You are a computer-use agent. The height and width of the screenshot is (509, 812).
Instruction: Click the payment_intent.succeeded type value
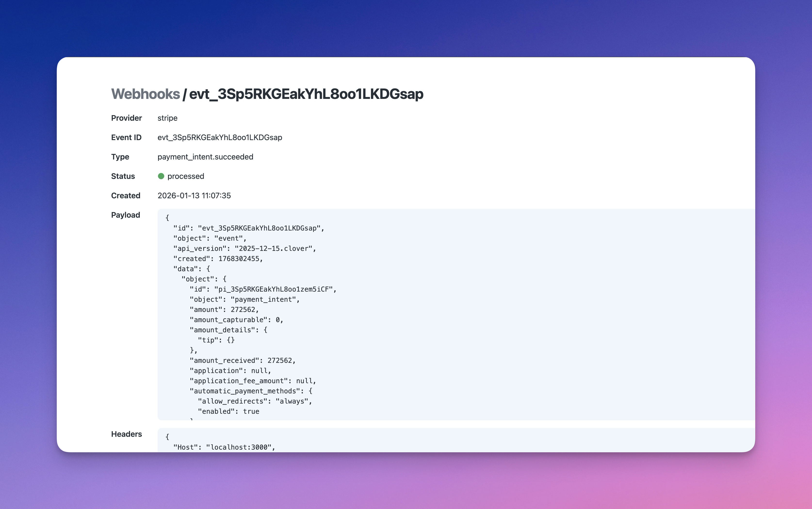[205, 157]
